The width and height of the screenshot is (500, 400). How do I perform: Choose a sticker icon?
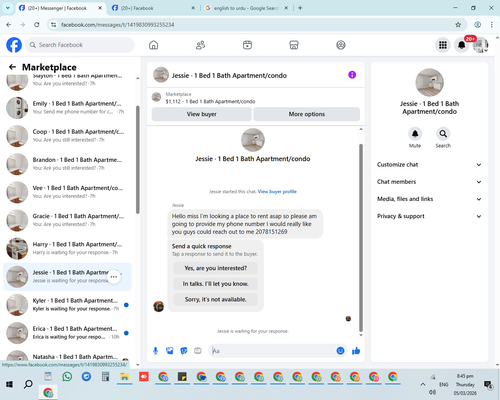[184, 351]
